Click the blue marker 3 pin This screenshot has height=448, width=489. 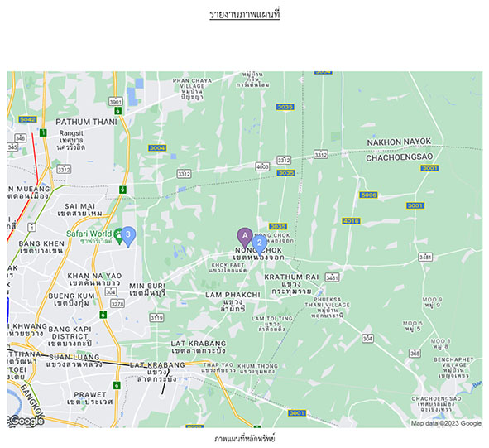click(x=128, y=236)
